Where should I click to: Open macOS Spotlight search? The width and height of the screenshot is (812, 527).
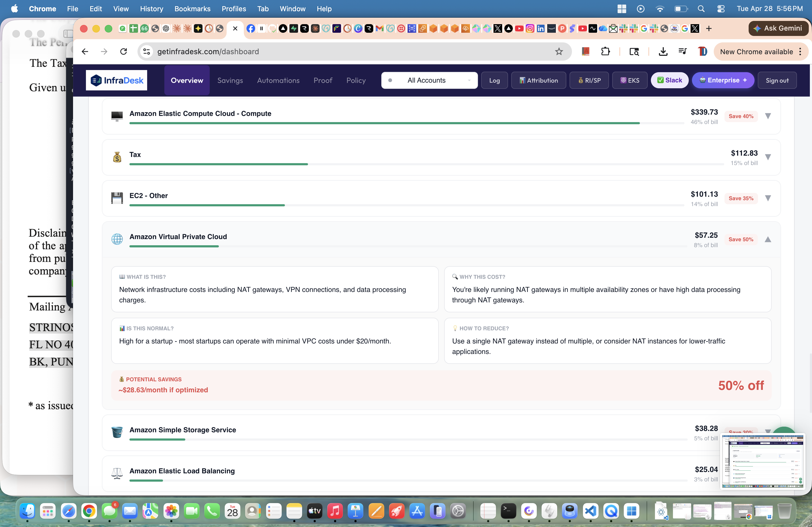pos(701,9)
